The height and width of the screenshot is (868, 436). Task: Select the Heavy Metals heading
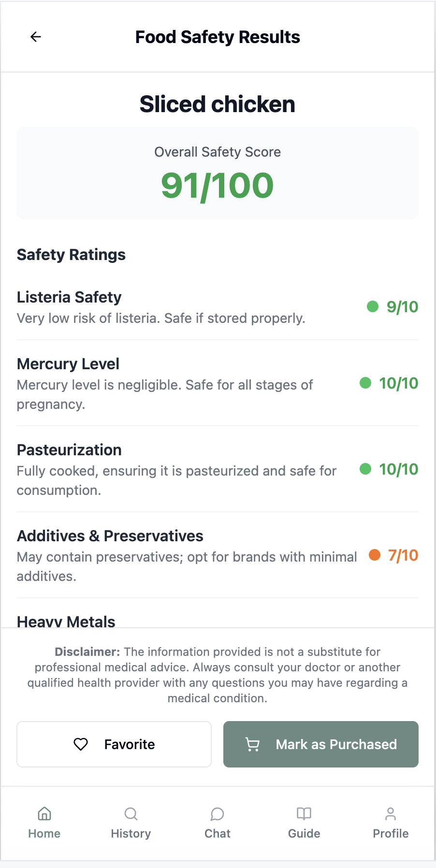click(x=66, y=621)
